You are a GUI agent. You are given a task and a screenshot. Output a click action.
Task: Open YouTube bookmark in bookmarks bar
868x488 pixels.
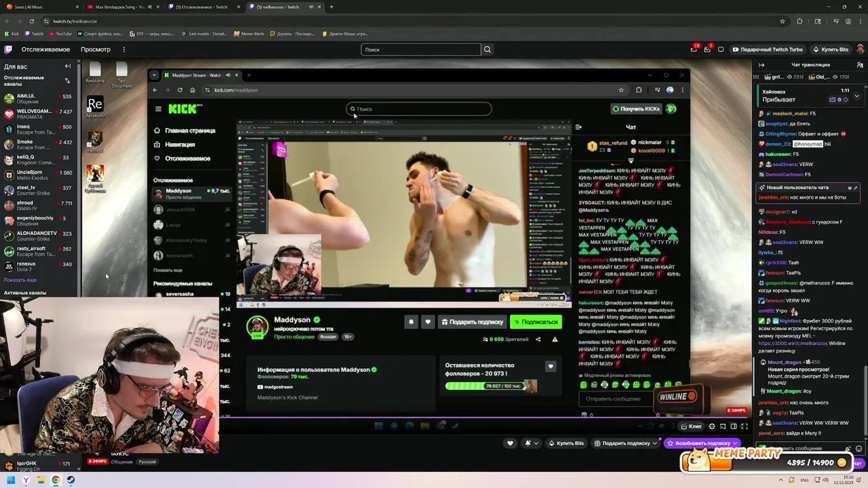pos(60,34)
